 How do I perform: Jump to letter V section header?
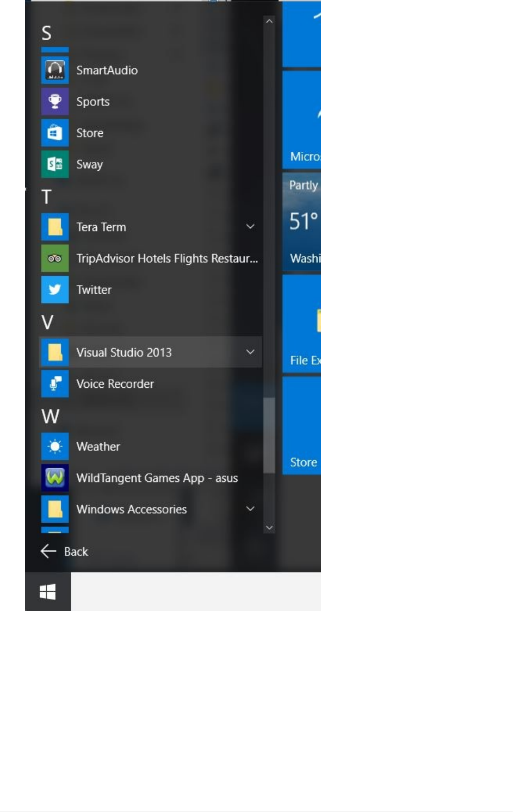pos(47,322)
